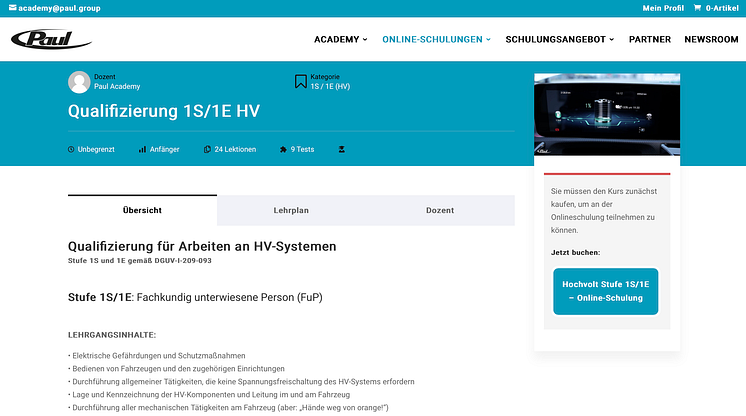Image resolution: width=746 pixels, height=416 pixels.
Task: Click Hochvolt Stufe 1S/1E Online-Schulung button
Action: pyautogui.click(x=605, y=291)
